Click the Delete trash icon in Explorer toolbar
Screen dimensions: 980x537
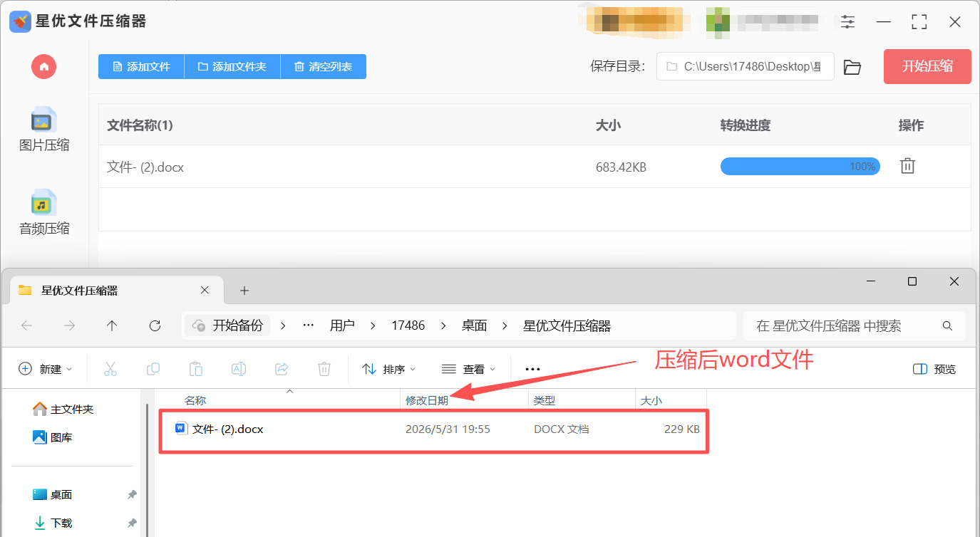tap(324, 369)
